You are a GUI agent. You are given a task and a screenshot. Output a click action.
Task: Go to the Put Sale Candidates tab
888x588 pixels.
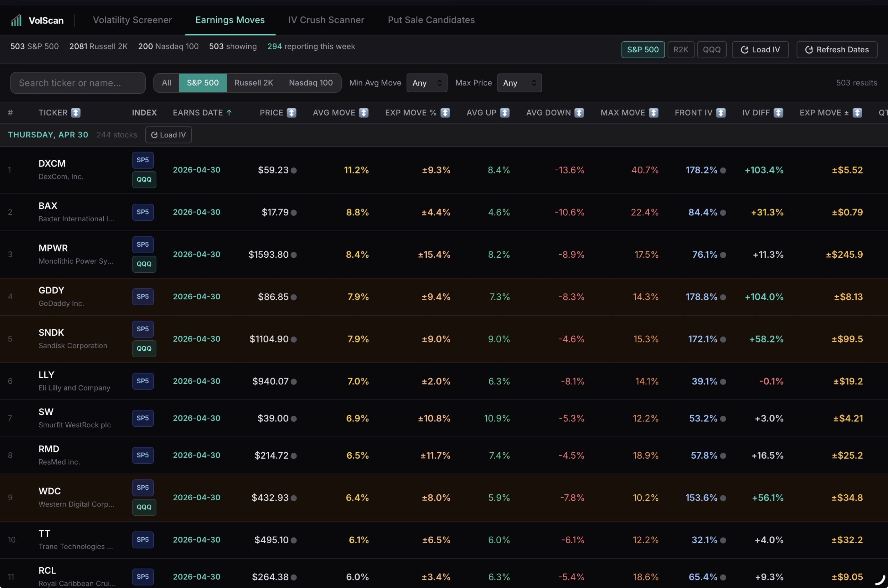click(x=431, y=20)
